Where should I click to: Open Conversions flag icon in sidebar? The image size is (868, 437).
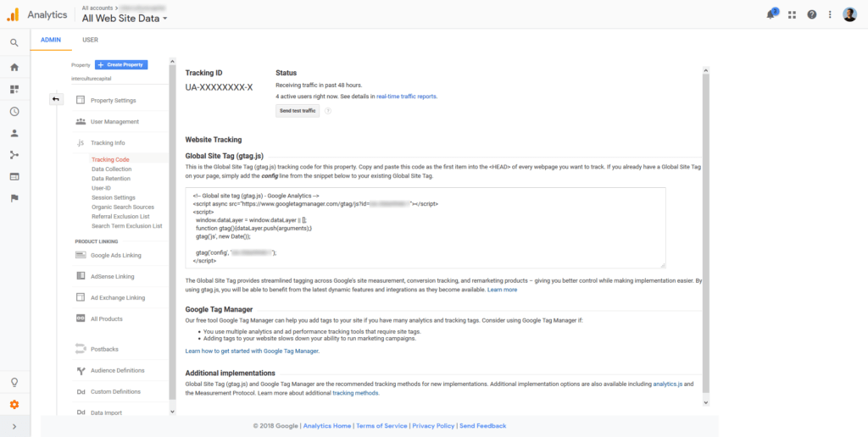(14, 198)
